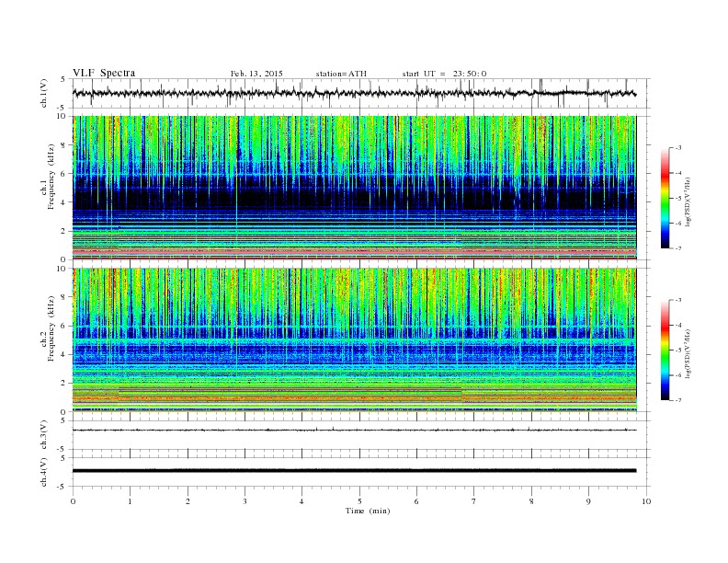Select the "ch.2 Frequency (kHz)" axis label
728x563 pixels.
(x=48, y=328)
